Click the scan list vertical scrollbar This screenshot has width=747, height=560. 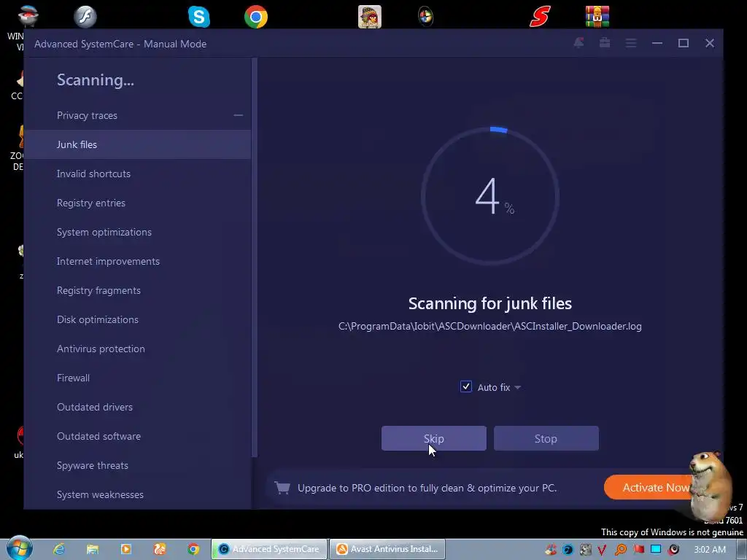coord(255,257)
